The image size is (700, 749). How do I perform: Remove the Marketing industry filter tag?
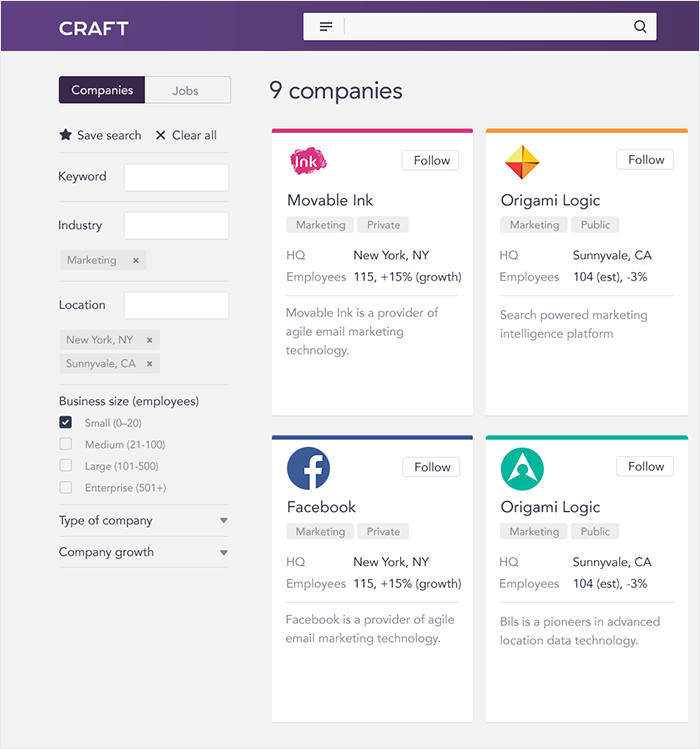[x=136, y=260]
